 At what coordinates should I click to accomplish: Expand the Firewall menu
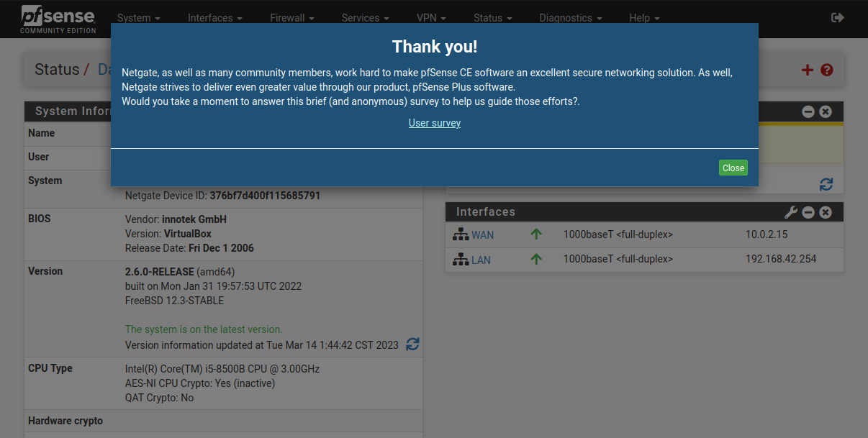tap(292, 18)
